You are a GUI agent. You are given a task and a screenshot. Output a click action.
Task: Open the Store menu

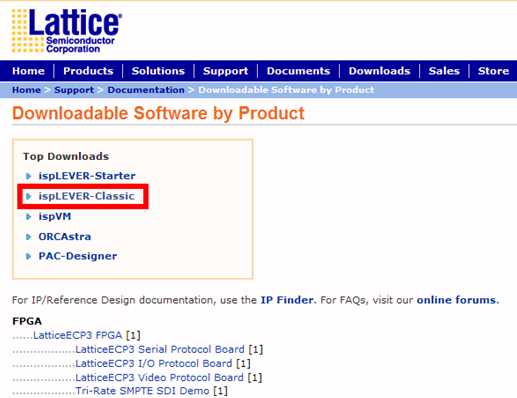pos(493,71)
